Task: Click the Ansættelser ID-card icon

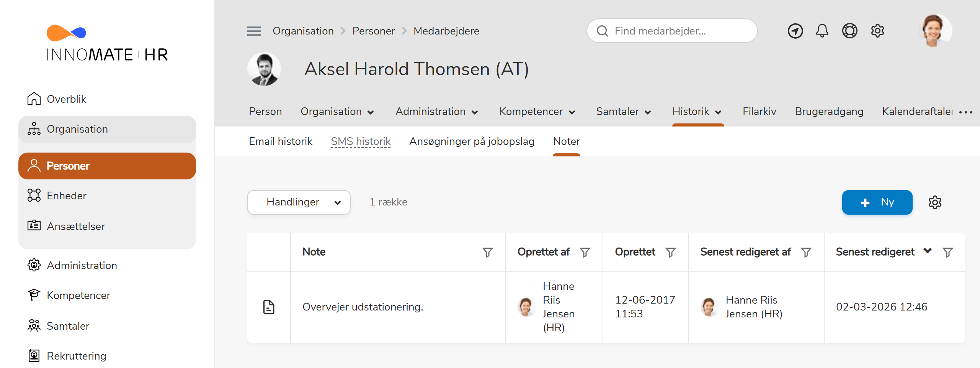Action: (x=34, y=226)
